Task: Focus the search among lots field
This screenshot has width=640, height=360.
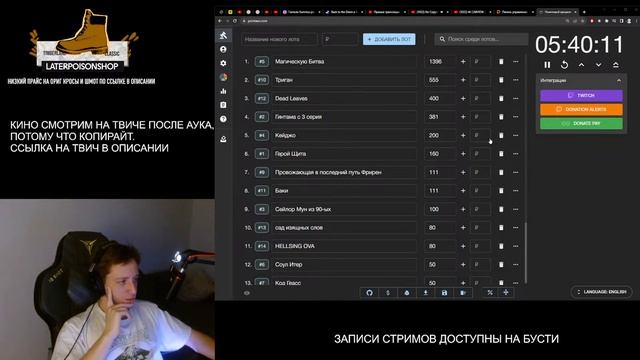Action: (481, 39)
